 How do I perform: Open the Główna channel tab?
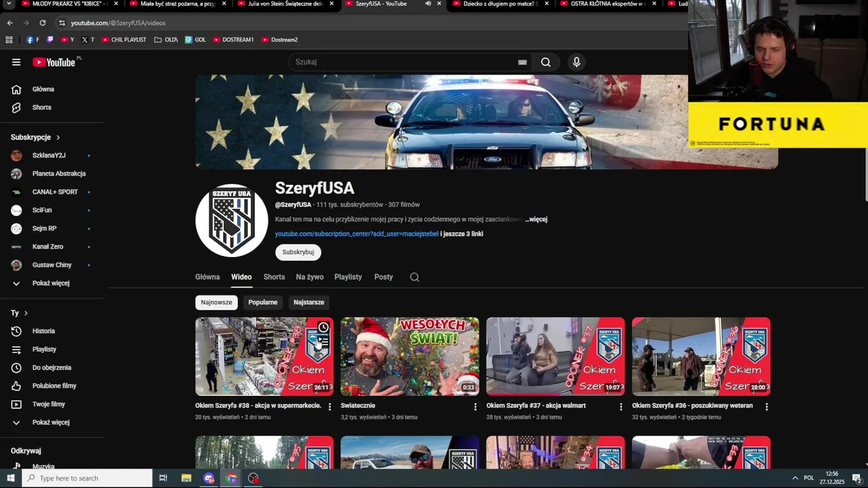pyautogui.click(x=208, y=277)
